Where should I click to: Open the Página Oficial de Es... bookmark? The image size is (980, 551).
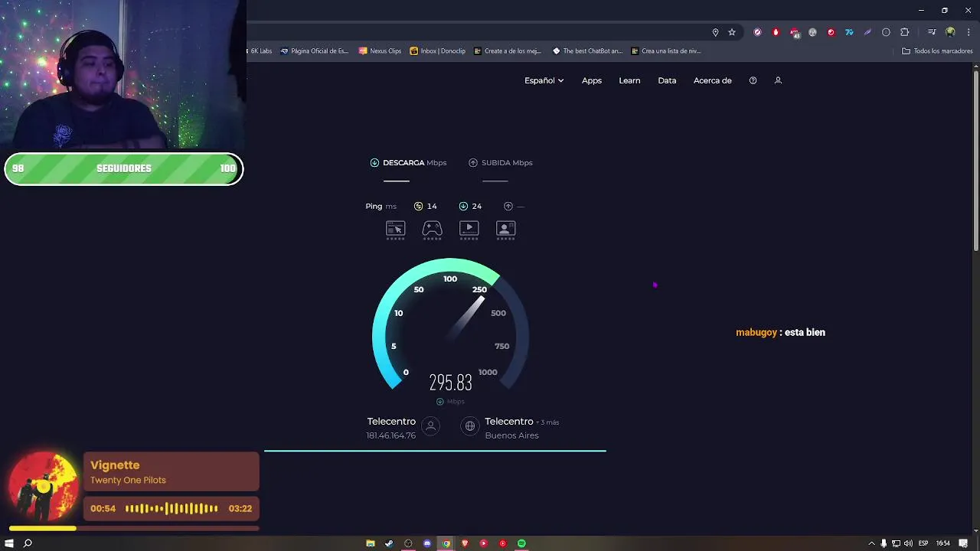315,51
